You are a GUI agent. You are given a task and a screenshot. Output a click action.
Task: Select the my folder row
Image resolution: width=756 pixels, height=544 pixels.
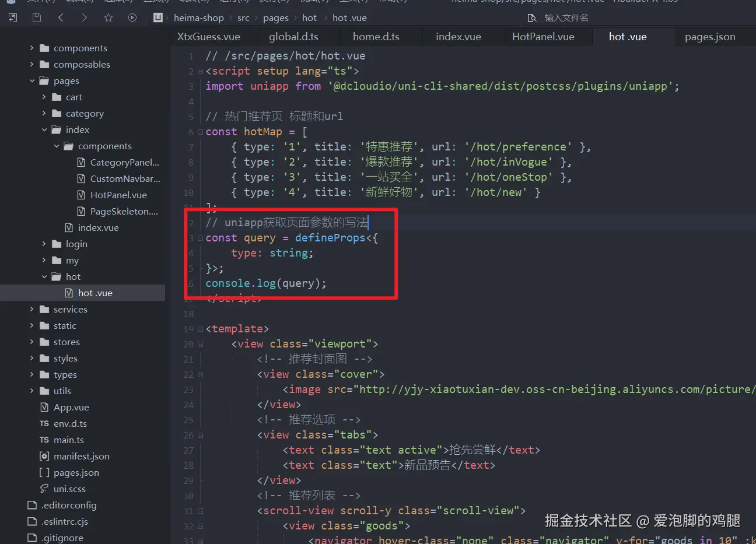point(83,260)
